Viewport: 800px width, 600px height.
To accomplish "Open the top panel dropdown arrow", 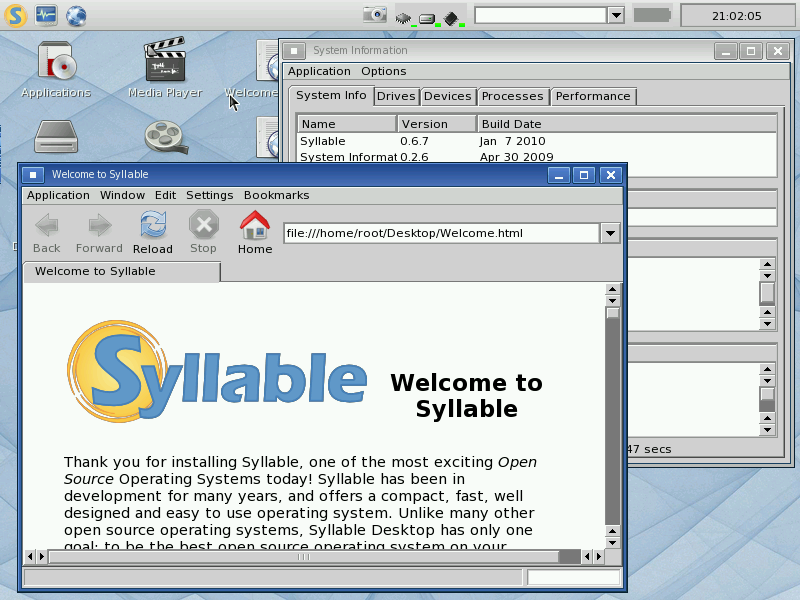I will tap(616, 15).
